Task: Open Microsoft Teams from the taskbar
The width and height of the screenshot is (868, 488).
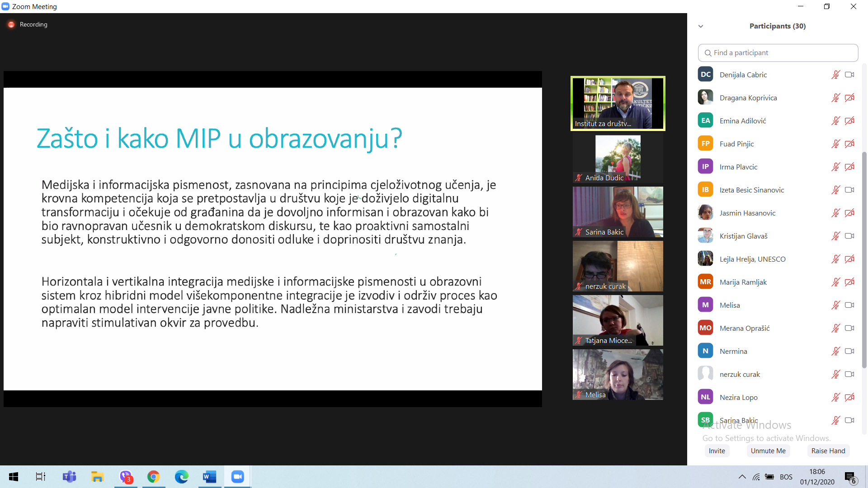Action: tap(69, 477)
